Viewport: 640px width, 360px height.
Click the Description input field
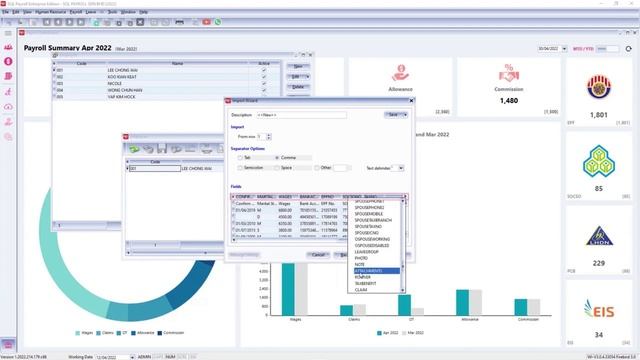302,115
